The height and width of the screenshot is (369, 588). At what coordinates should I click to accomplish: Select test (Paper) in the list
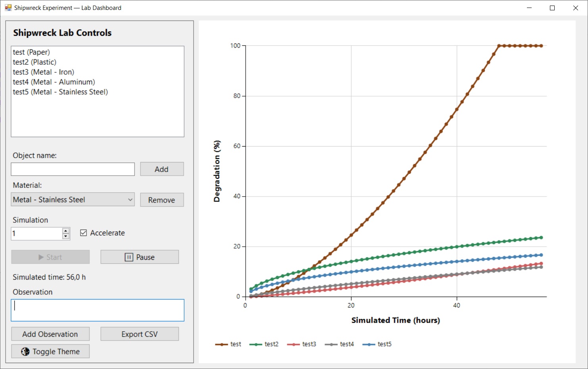pos(31,52)
